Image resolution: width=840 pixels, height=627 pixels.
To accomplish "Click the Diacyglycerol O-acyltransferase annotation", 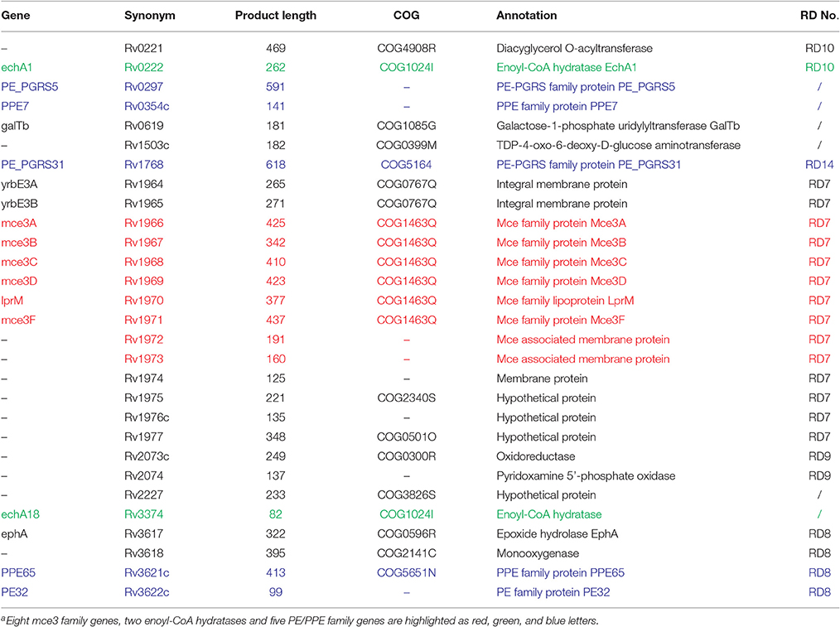I will pyautogui.click(x=574, y=48).
